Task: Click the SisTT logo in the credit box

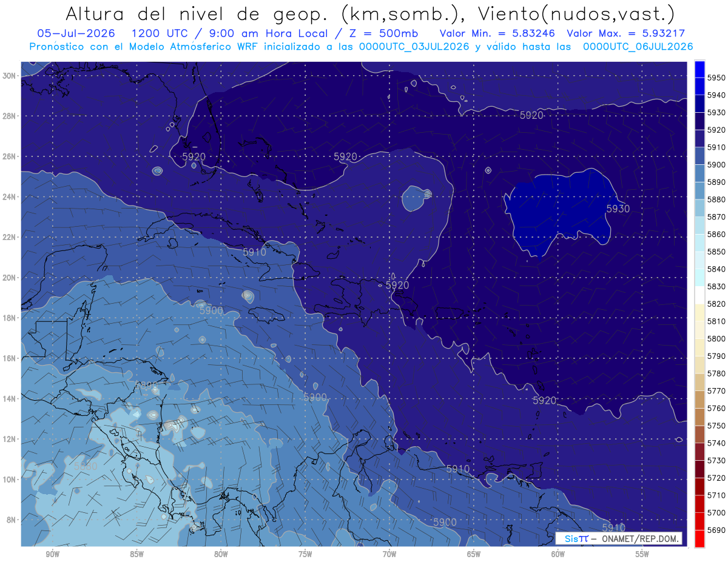Action: [576, 538]
